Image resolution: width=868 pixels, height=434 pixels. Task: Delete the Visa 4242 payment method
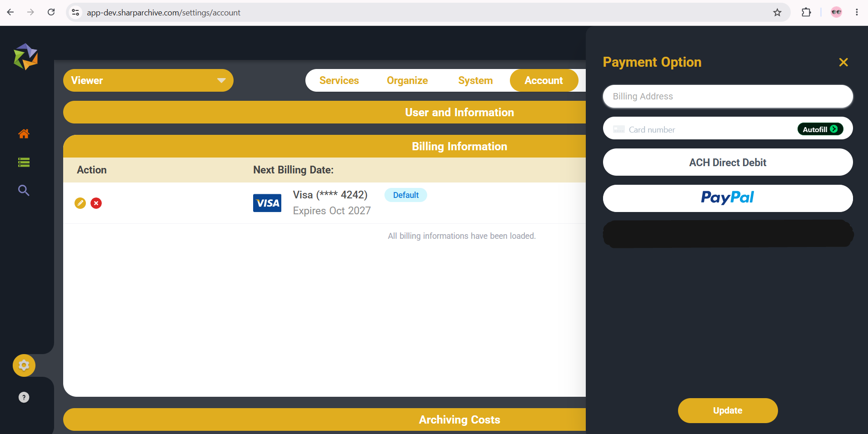[96, 203]
